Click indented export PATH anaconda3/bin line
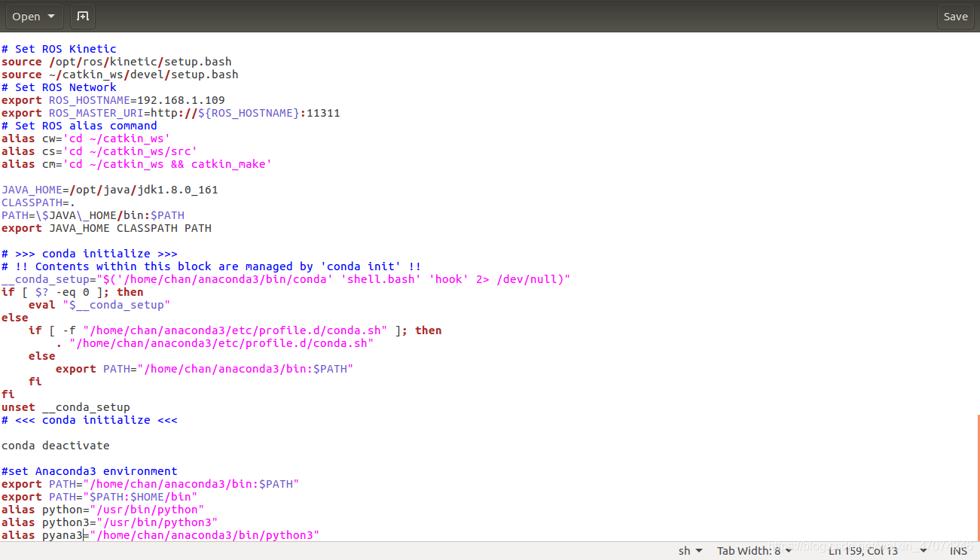This screenshot has height=560, width=980. (x=204, y=369)
